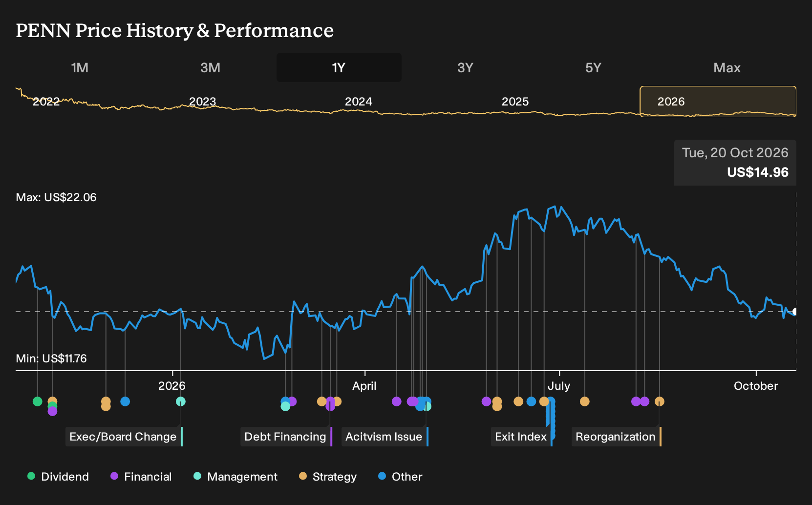Click the October axis label
The height and width of the screenshot is (505, 812).
tap(756, 386)
